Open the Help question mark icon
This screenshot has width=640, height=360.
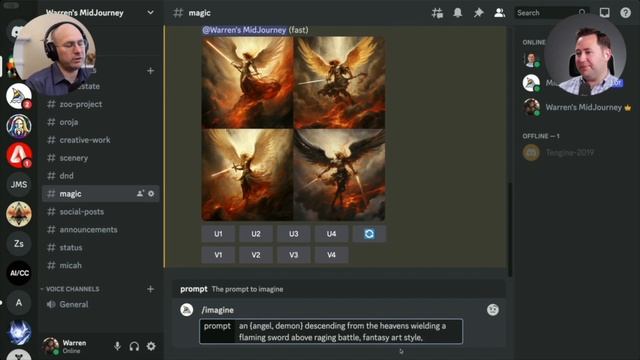click(625, 13)
